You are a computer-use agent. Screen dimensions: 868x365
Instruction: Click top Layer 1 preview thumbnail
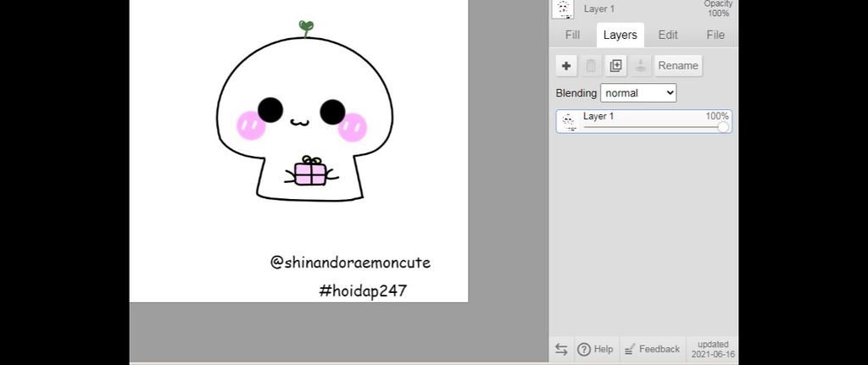click(563, 8)
